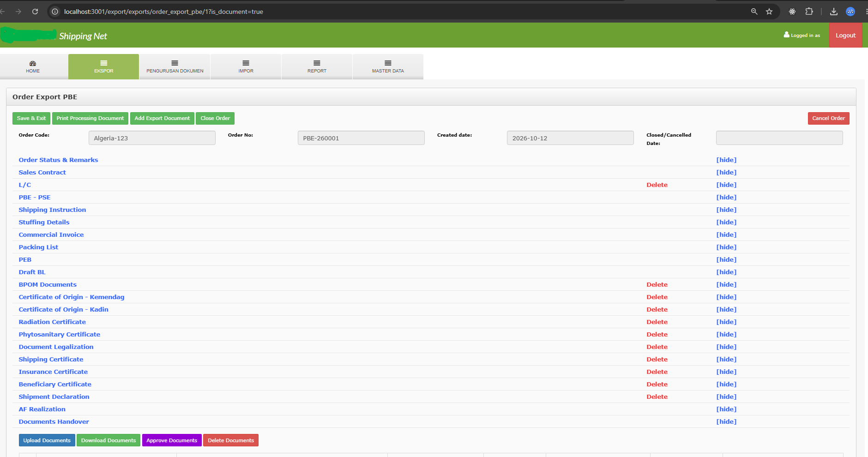Image resolution: width=868 pixels, height=457 pixels.
Task: Click the red Cancel Order button
Action: [828, 118]
